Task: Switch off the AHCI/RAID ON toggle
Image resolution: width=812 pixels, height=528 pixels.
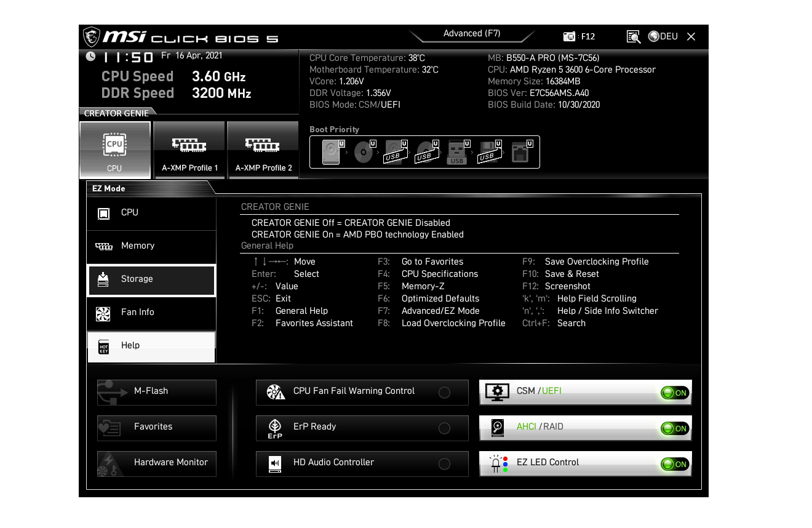Action: coord(675,428)
